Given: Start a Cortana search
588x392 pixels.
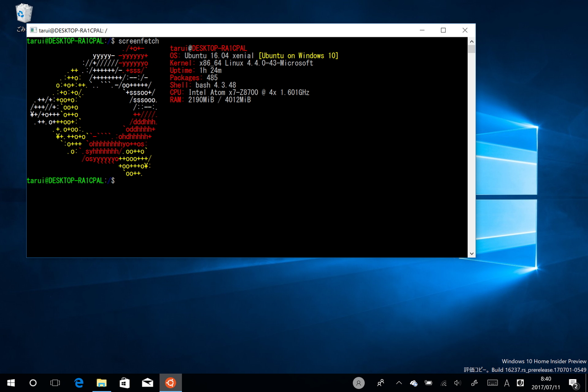Looking at the screenshot, I should pos(33,382).
